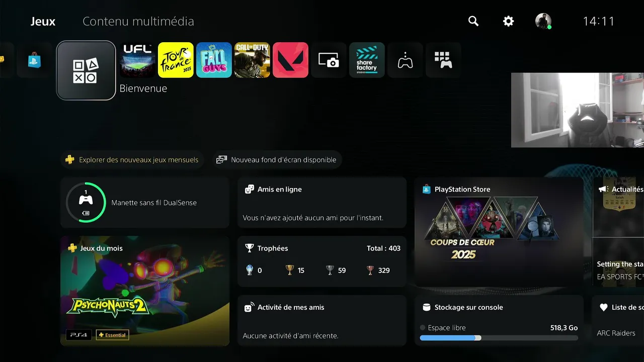Click the Bienvenue label
This screenshot has height=362, width=644.
[143, 88]
